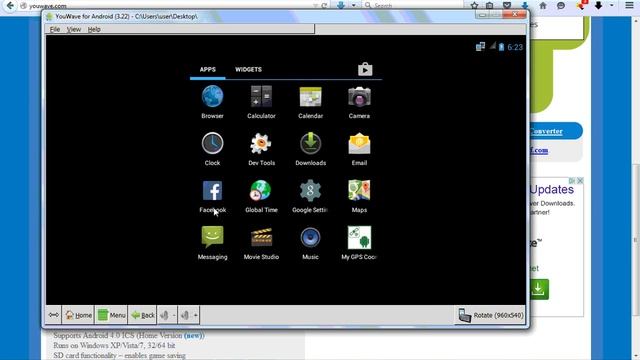Rotate the emulator screen (960x540)
The width and height of the screenshot is (640, 360).
pos(490,315)
